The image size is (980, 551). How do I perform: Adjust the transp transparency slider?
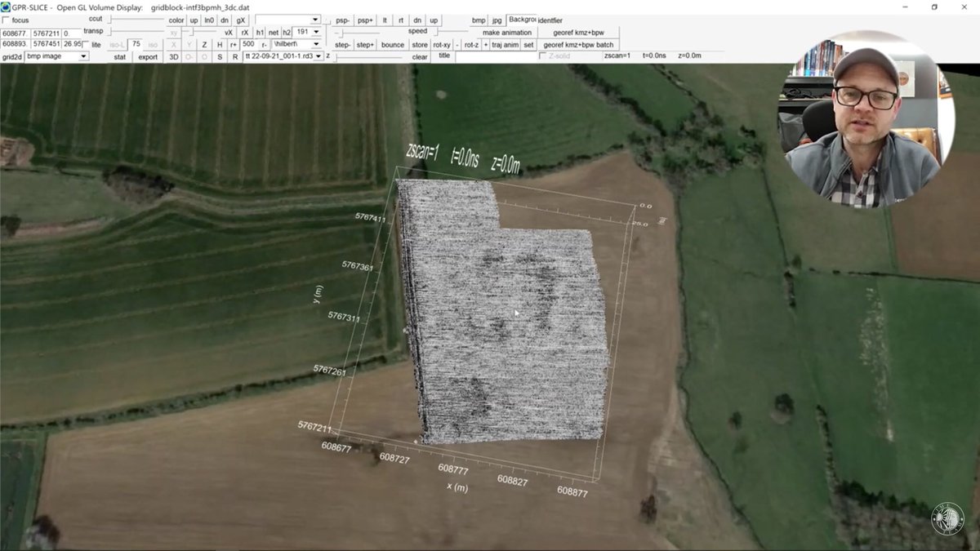click(136, 31)
